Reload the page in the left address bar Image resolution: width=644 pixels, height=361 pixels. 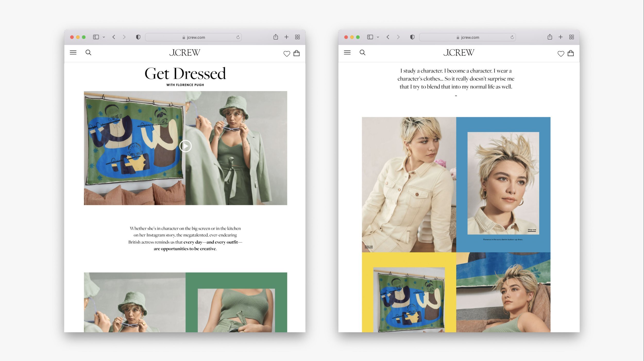coord(238,37)
